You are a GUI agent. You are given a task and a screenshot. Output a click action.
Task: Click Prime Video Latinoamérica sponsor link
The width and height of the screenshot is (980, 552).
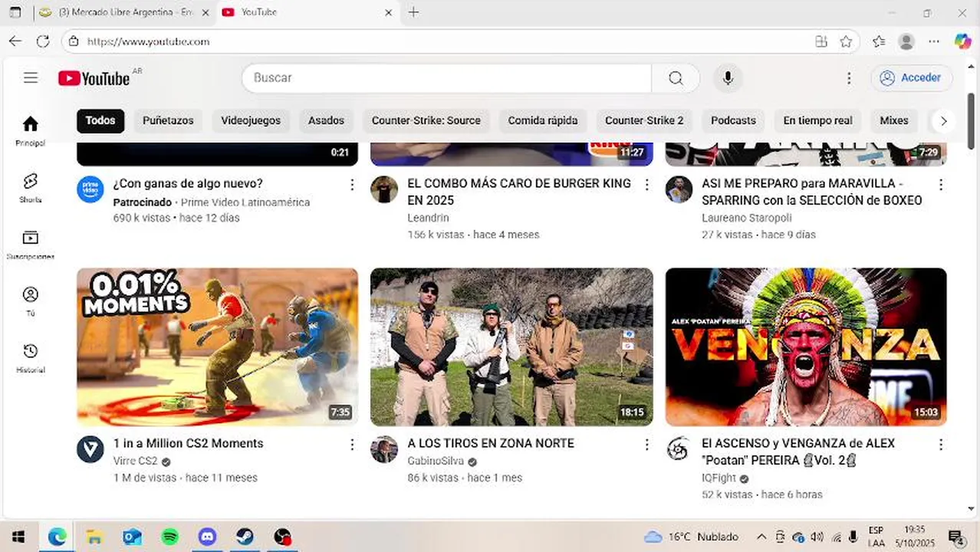tap(245, 202)
